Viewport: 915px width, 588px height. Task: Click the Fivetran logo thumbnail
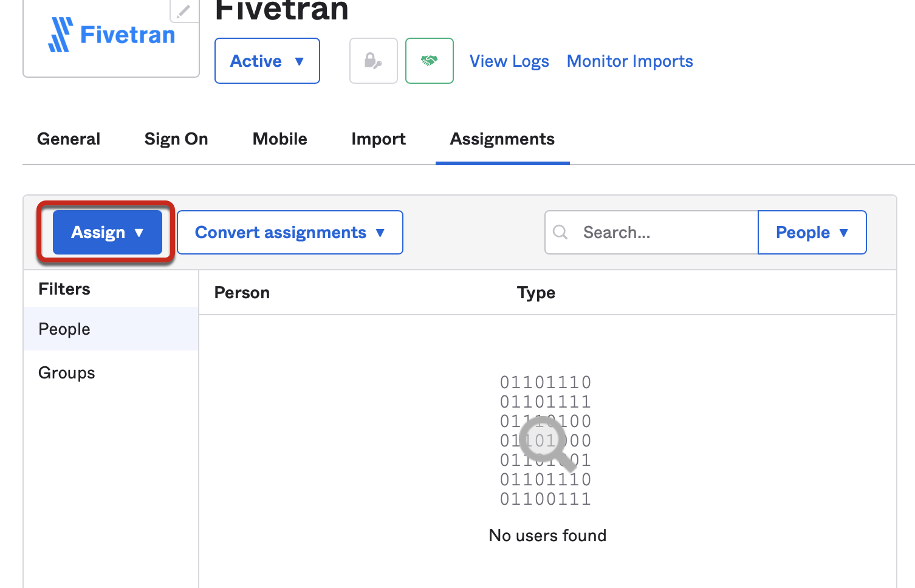[111, 35]
